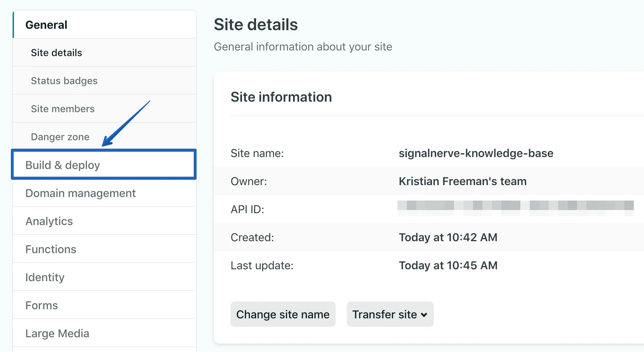644x352 pixels.
Task: Open the Forms settings section
Action: tap(41, 305)
